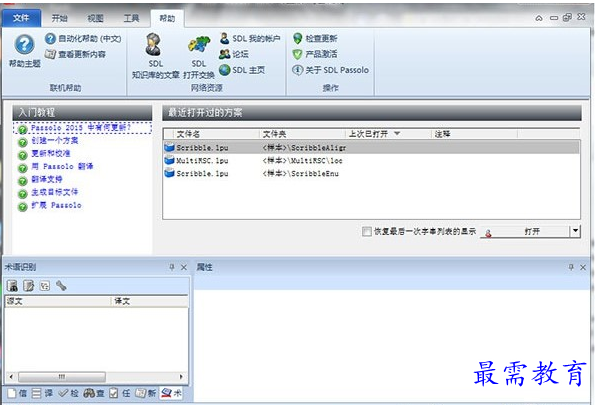Open 产品激活 product activation
This screenshot has height=405, width=595.
pyautogui.click(x=315, y=54)
